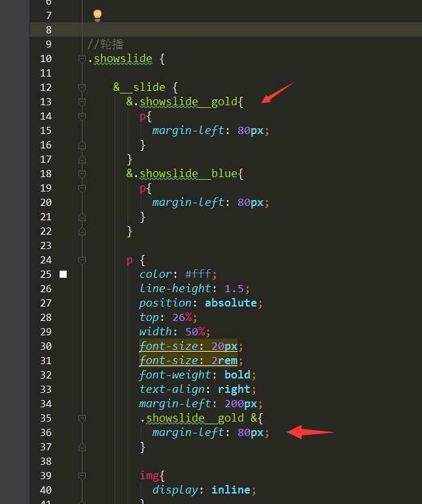Click the fold end marker on line 16
This screenshot has height=504, width=422.
tap(82, 145)
